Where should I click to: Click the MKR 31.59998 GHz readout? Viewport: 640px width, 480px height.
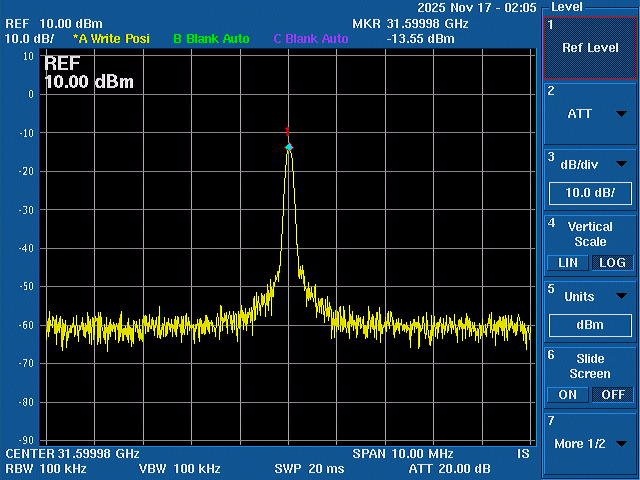[x=410, y=23]
